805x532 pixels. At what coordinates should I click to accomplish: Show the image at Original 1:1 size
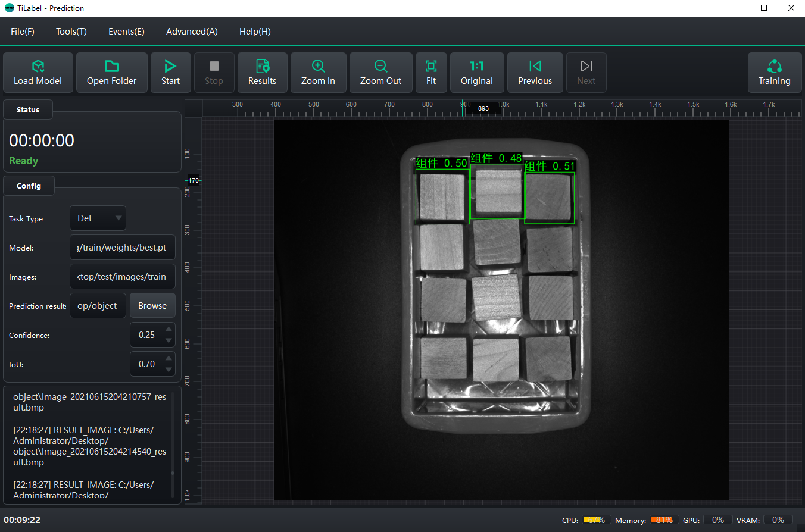[x=476, y=73]
